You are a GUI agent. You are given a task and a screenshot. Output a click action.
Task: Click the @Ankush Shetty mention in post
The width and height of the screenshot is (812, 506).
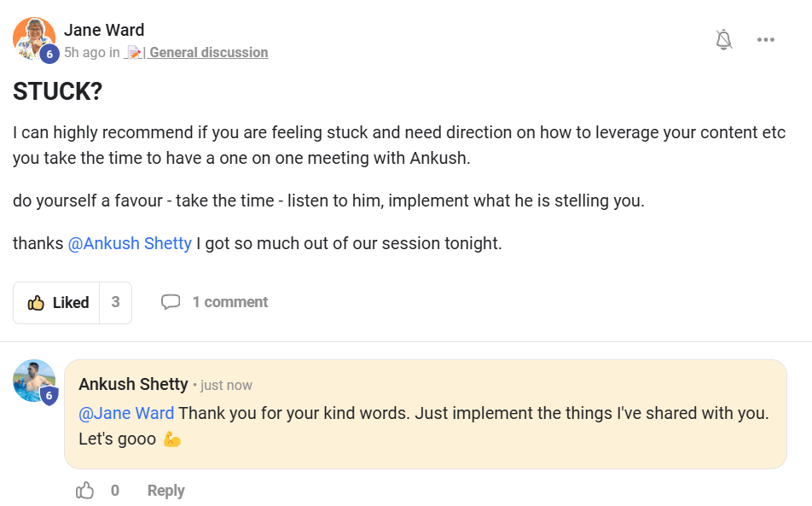[x=130, y=243]
